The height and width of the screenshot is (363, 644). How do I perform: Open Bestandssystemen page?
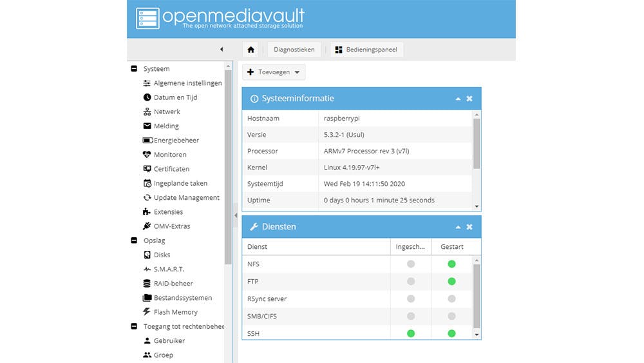coord(183,298)
